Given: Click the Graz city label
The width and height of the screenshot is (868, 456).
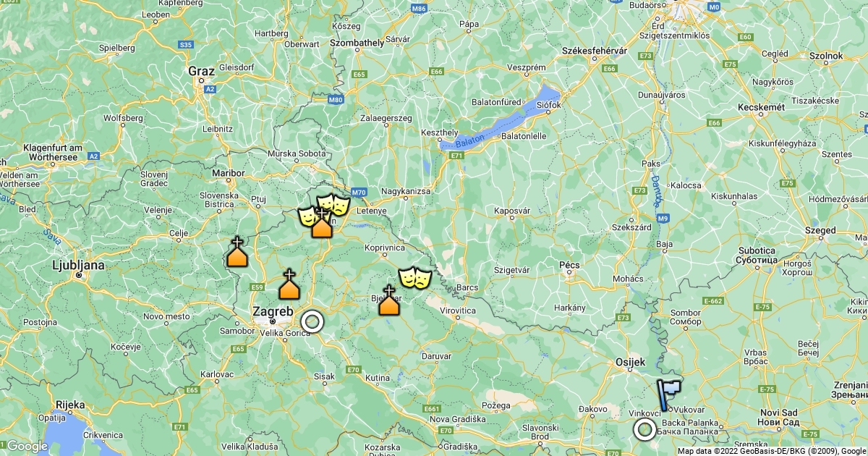Looking at the screenshot, I should coord(201,71).
